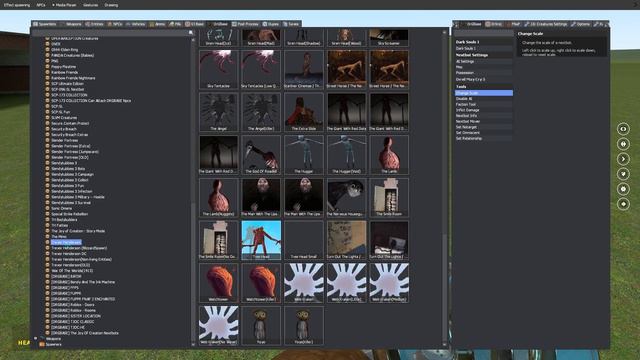640x360 pixels.
Task: Click the right-chevron circle icon on right edge
Action: [623, 159]
